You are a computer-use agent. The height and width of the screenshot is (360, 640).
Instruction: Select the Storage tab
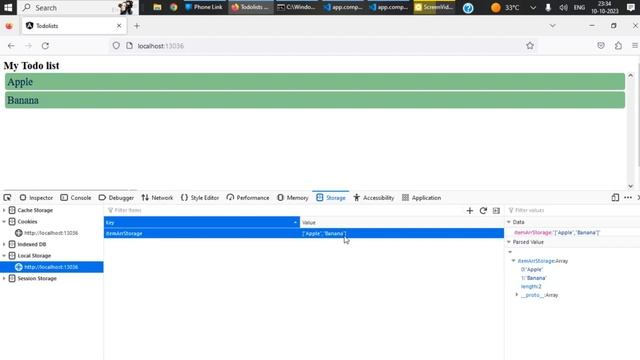pyautogui.click(x=331, y=198)
